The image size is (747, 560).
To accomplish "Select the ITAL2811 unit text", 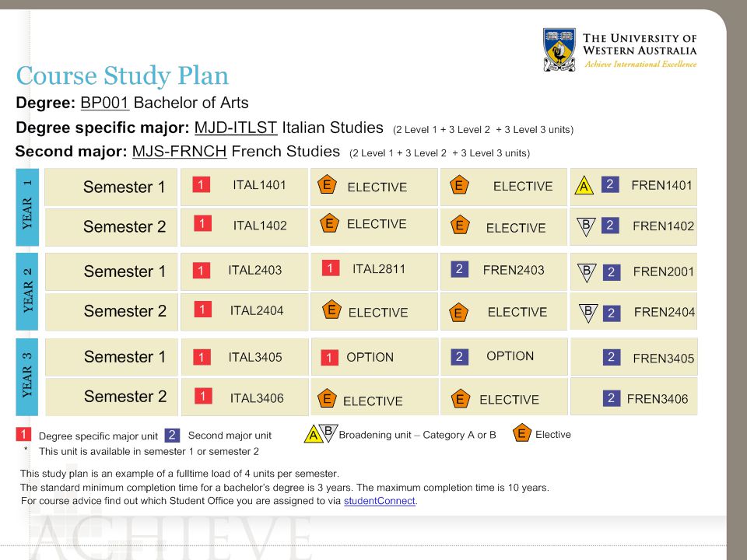I will (x=379, y=269).
